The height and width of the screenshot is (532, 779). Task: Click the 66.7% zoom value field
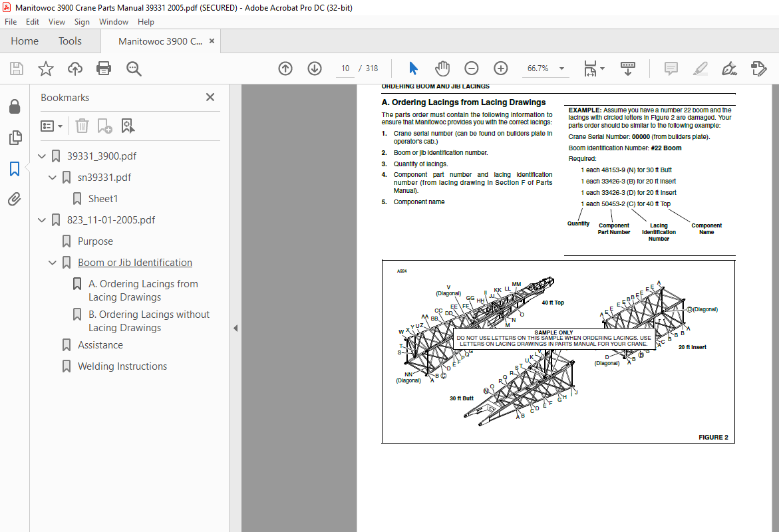tap(538, 68)
